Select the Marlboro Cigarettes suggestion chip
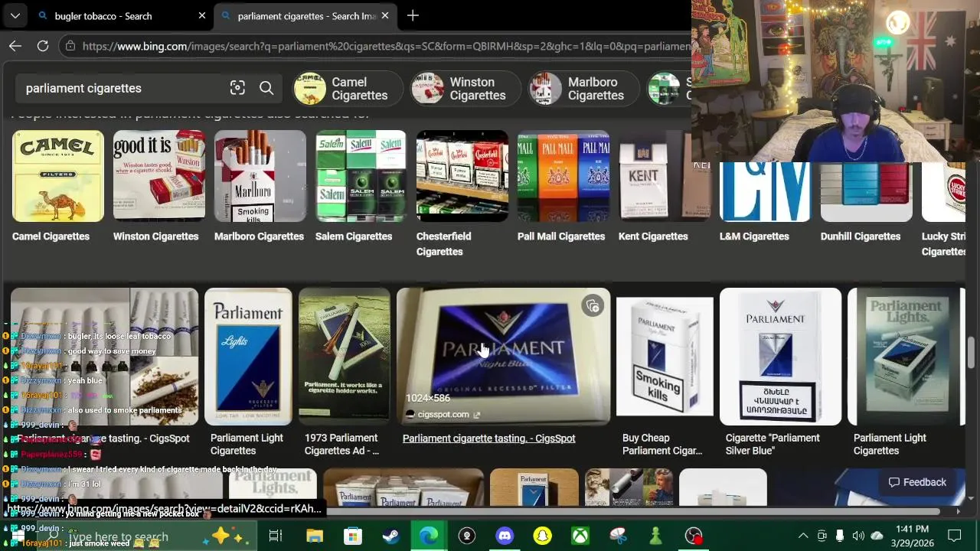 [584, 88]
